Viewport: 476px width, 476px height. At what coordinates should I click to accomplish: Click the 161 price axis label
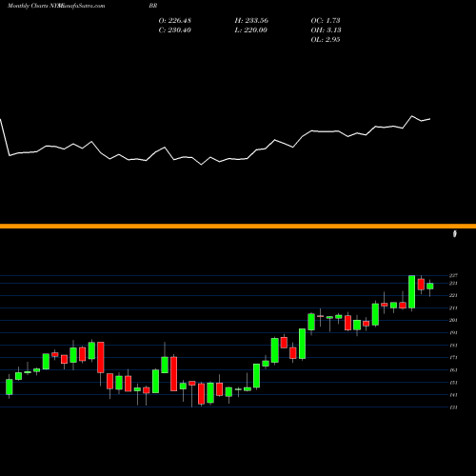point(453,370)
